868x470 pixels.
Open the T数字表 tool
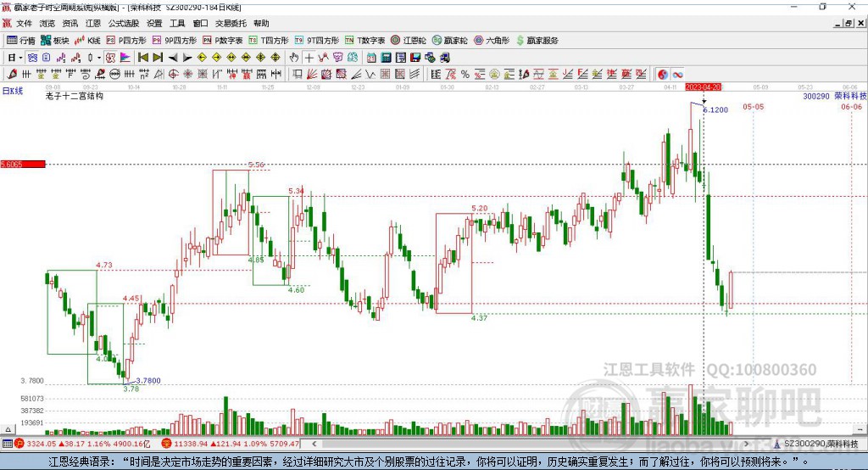(x=364, y=41)
